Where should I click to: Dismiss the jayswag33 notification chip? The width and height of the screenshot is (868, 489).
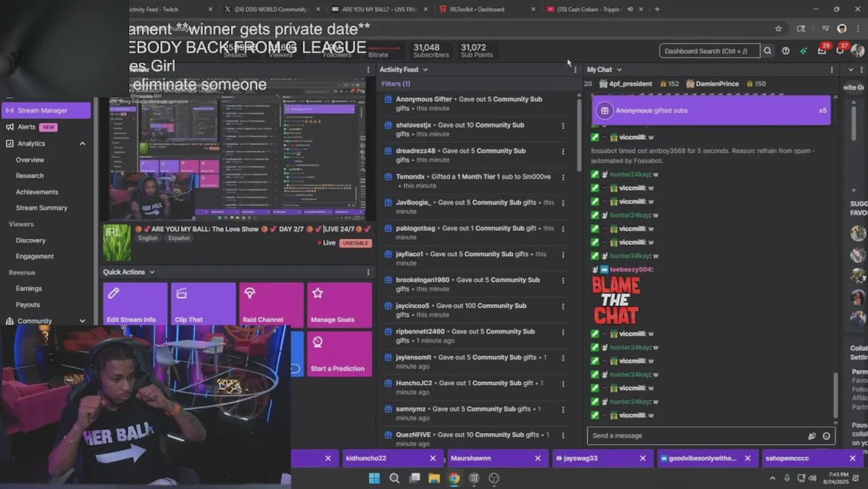click(643, 458)
